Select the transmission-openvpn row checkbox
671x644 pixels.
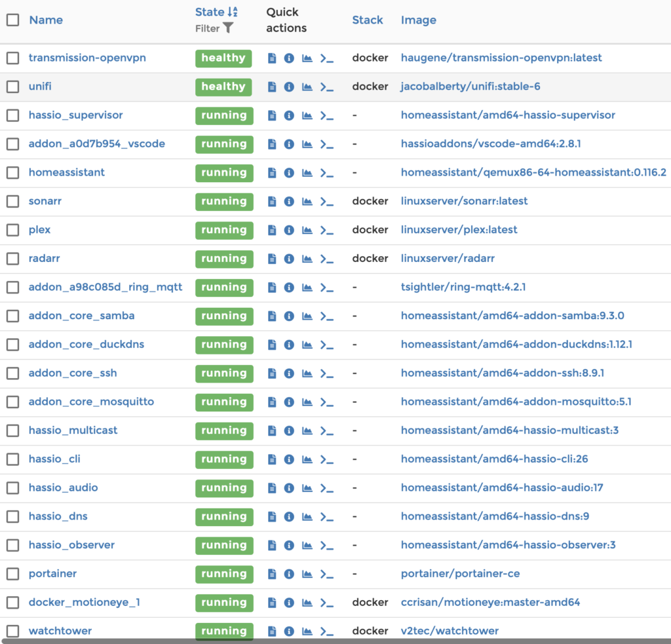pyautogui.click(x=13, y=58)
